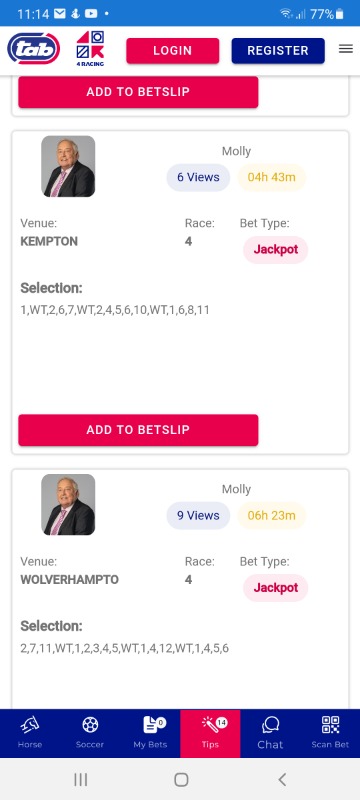Click the LOGIN button
The width and height of the screenshot is (360, 800).
[173, 51]
